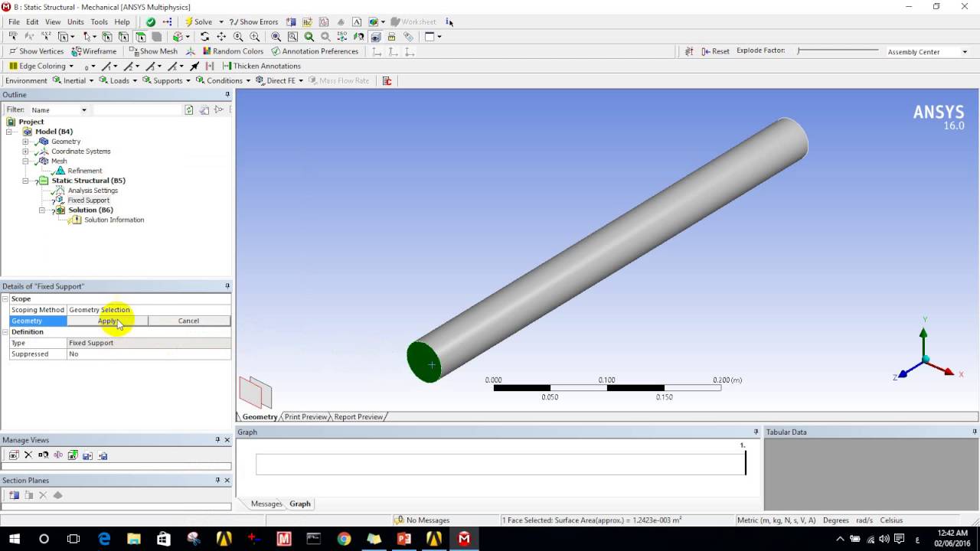Viewport: 980px width, 551px height.
Task: Open PowerPoint from the taskbar
Action: coord(404,539)
